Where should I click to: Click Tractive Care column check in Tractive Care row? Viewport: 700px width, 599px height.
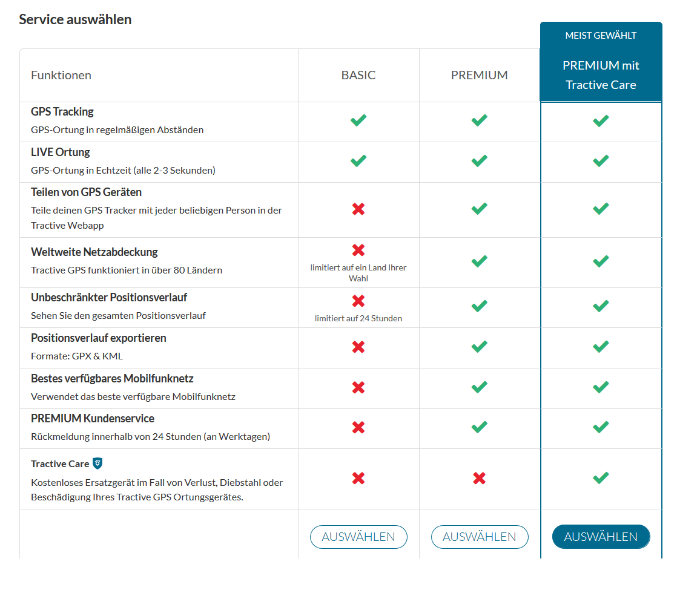(x=601, y=478)
